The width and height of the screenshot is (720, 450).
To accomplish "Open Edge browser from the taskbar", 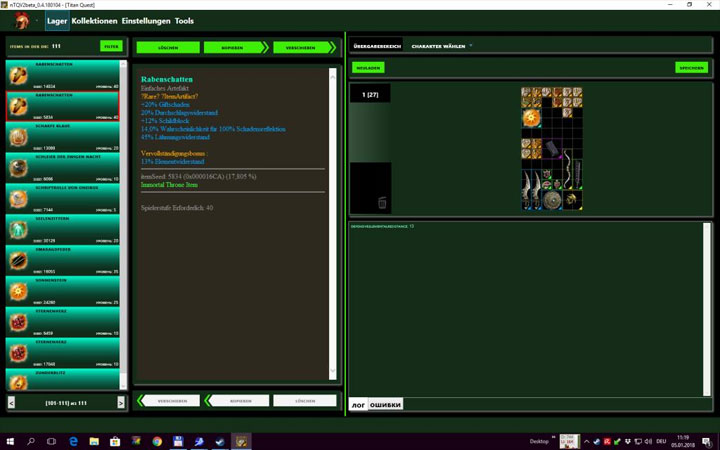I will [x=73, y=440].
